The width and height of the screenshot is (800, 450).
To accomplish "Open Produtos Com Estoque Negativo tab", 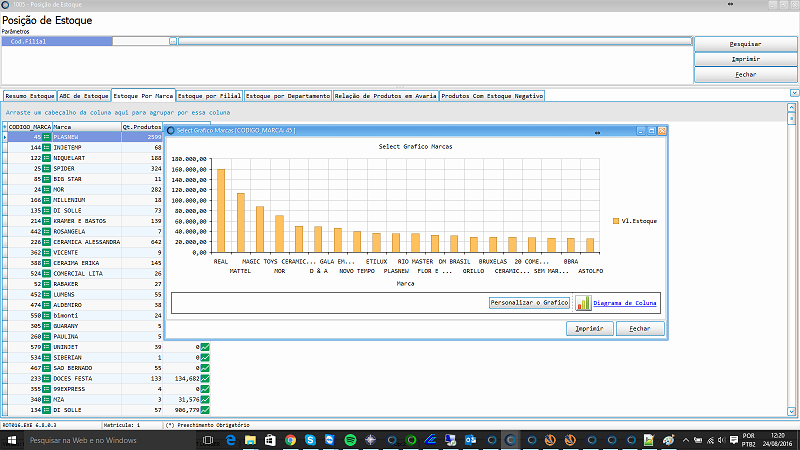I will (492, 96).
